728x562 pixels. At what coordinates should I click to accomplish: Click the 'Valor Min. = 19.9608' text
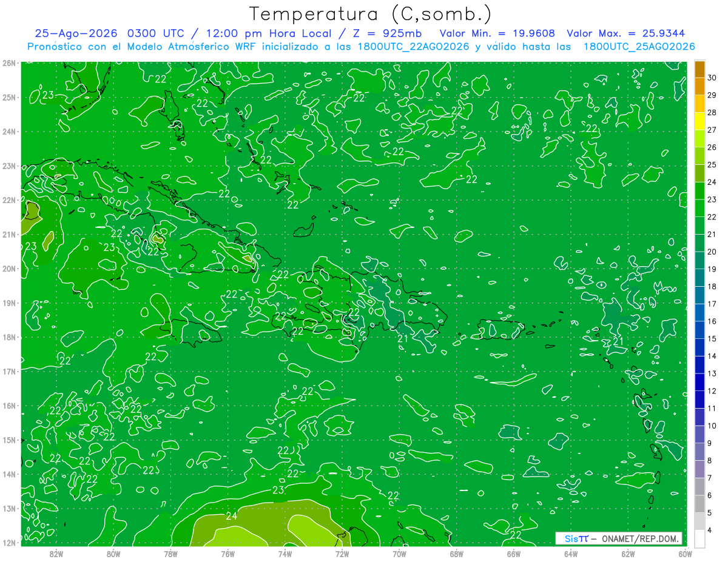(497, 33)
